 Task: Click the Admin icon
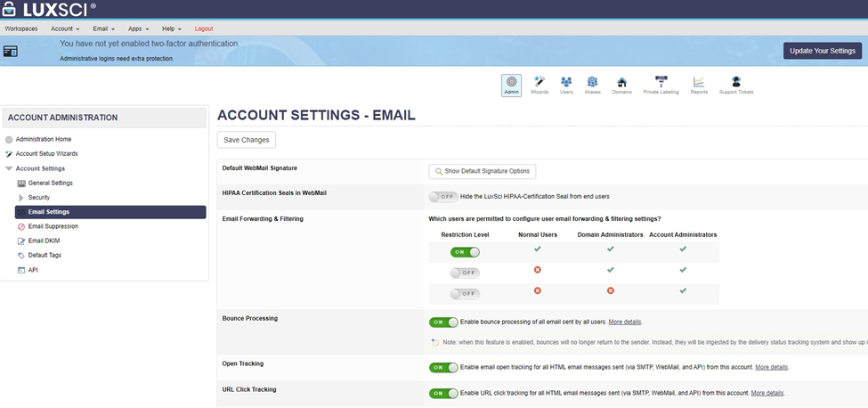coord(511,85)
